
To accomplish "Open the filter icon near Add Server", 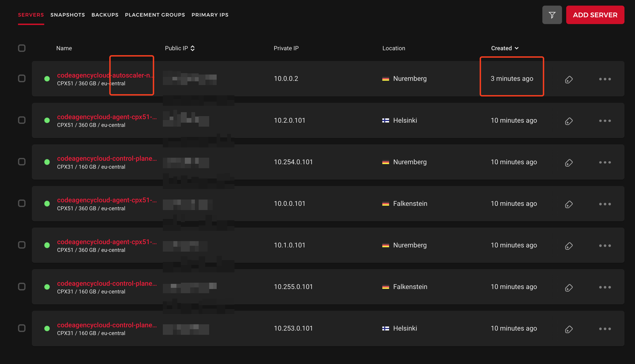I will click(552, 15).
